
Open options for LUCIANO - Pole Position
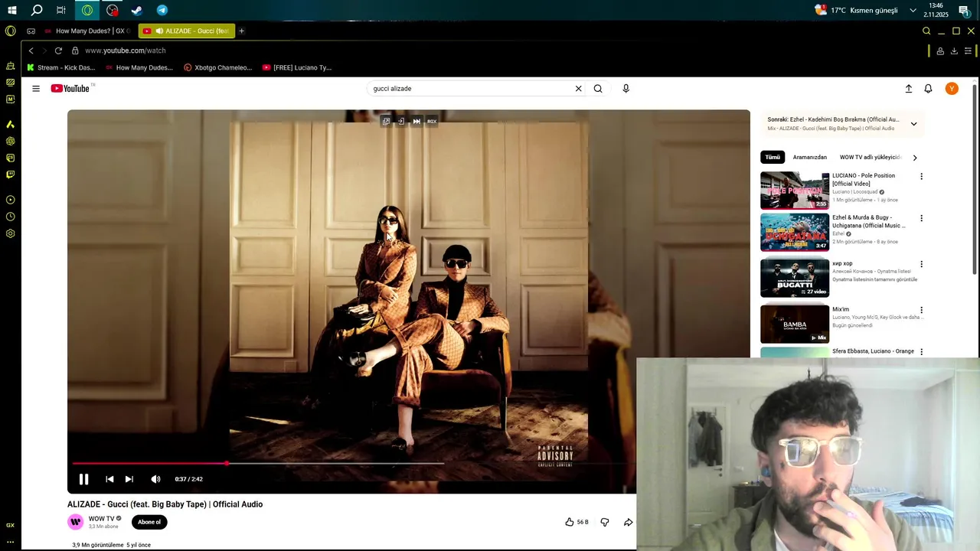(921, 177)
